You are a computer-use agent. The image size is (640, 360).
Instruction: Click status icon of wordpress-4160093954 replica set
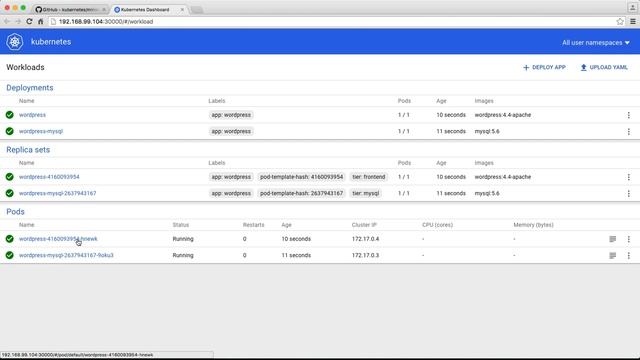tap(10, 177)
